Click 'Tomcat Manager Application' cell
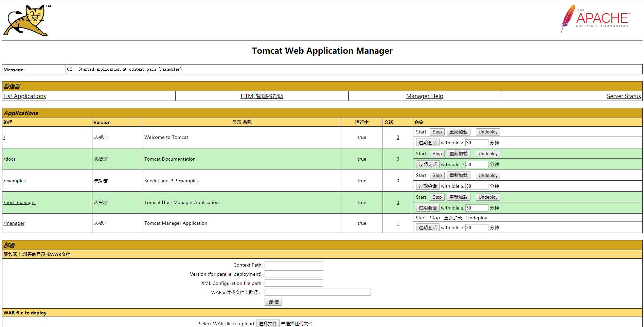The height and width of the screenshot is (327, 644). (242, 223)
